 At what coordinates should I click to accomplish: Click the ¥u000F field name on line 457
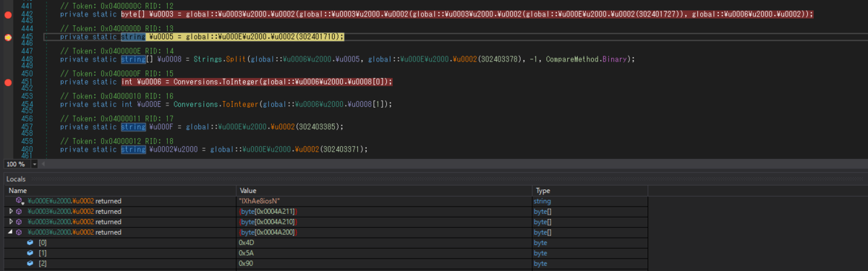[x=162, y=127]
